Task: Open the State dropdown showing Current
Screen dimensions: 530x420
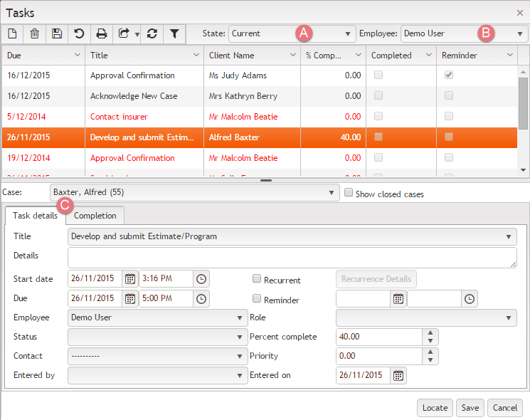Action: [x=292, y=33]
